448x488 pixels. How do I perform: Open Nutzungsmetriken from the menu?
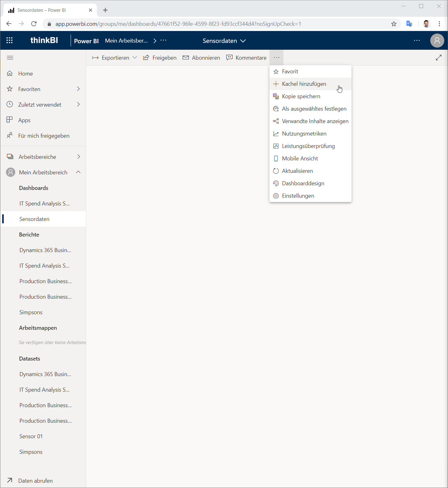click(310, 134)
